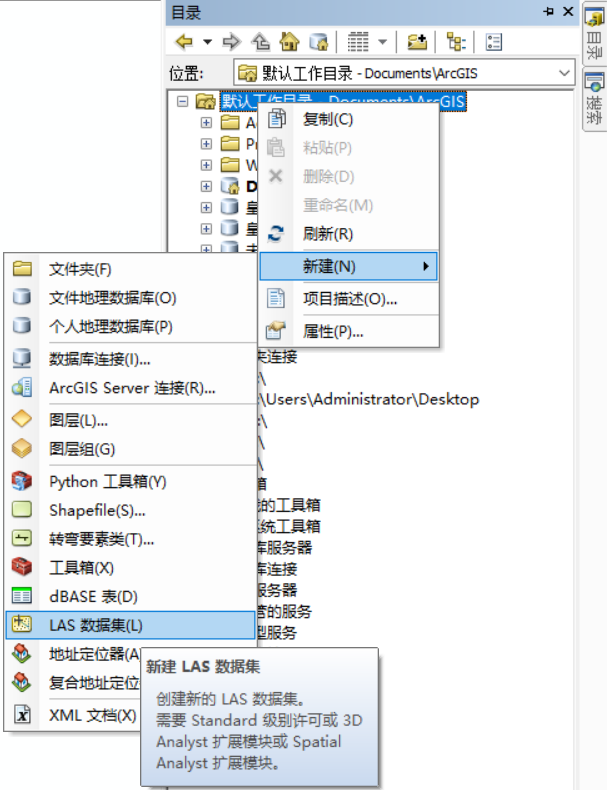The width and height of the screenshot is (607, 790).
Task: Go to the home folder icon
Action: (290, 41)
